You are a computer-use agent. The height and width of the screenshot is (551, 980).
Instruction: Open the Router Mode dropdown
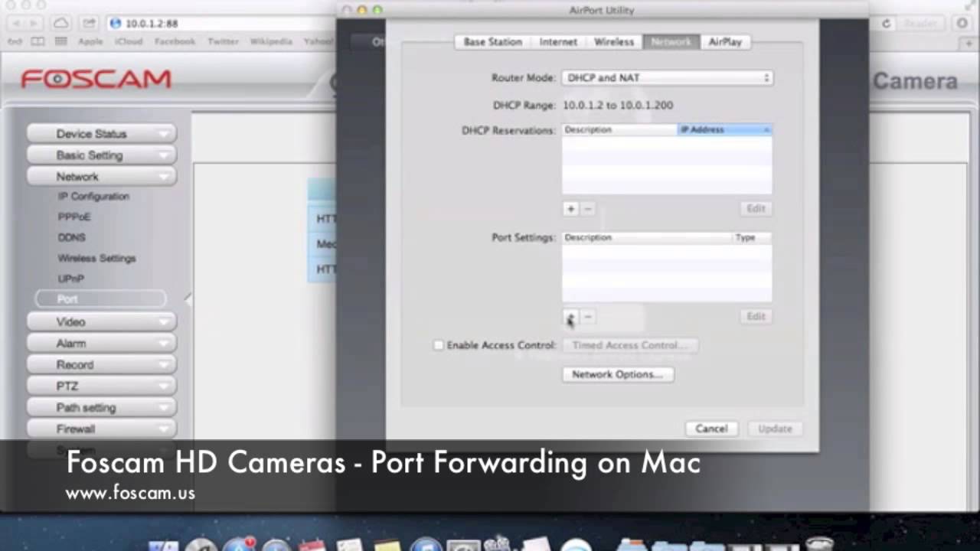667,78
